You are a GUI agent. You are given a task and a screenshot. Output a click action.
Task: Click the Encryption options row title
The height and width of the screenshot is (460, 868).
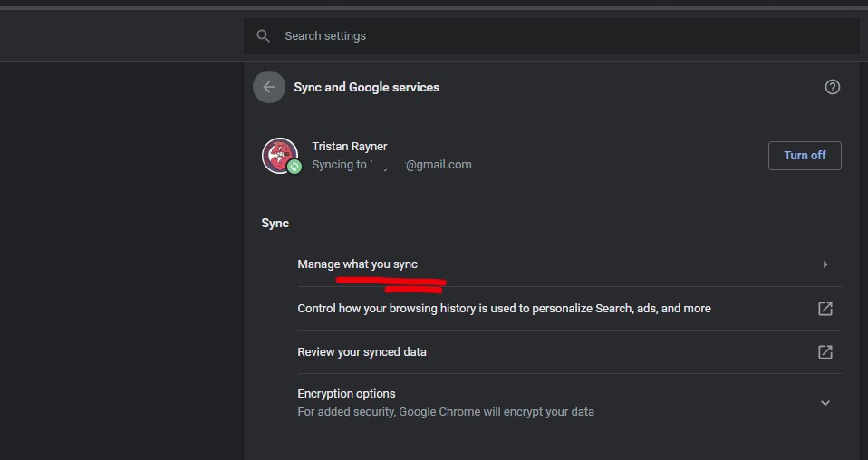(x=346, y=394)
